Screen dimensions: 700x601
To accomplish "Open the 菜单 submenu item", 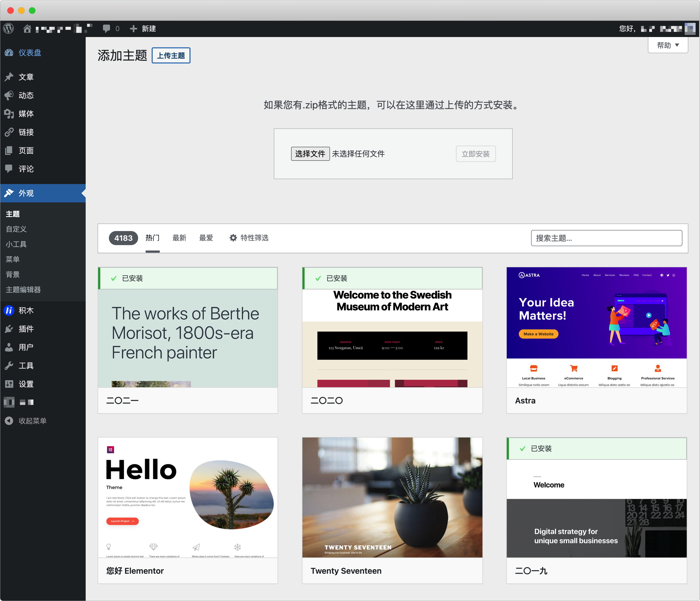I will [13, 259].
